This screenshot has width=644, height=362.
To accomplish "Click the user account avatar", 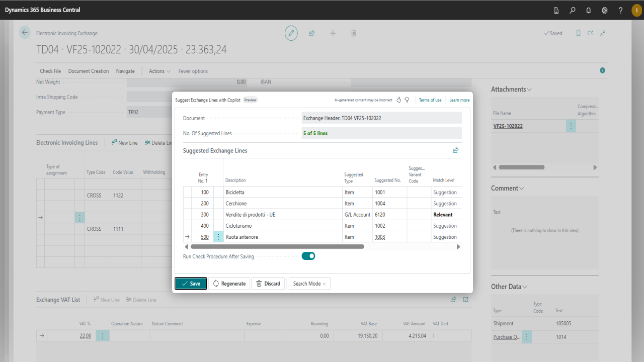I will click(x=636, y=10).
